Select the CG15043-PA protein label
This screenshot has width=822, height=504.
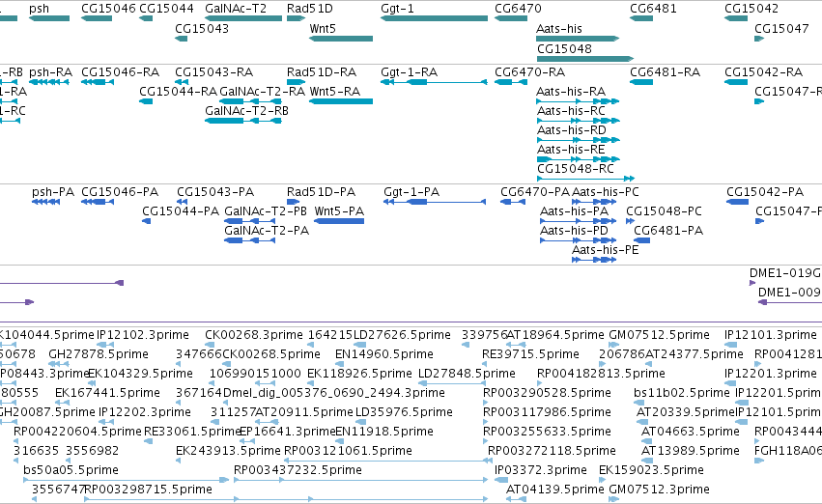pos(215,192)
